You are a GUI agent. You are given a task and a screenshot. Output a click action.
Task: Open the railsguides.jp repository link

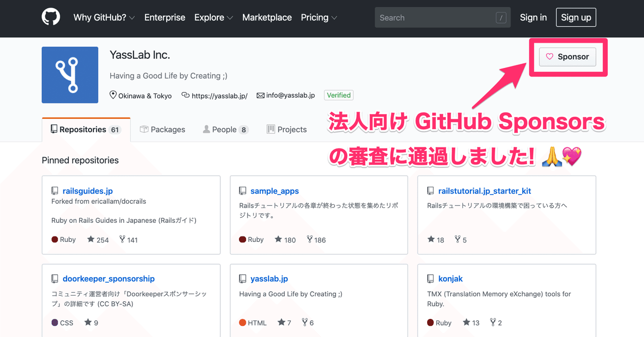(88, 191)
